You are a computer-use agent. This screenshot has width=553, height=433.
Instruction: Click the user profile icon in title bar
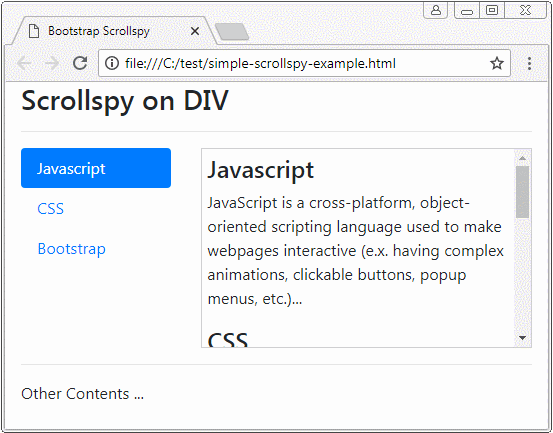(436, 10)
